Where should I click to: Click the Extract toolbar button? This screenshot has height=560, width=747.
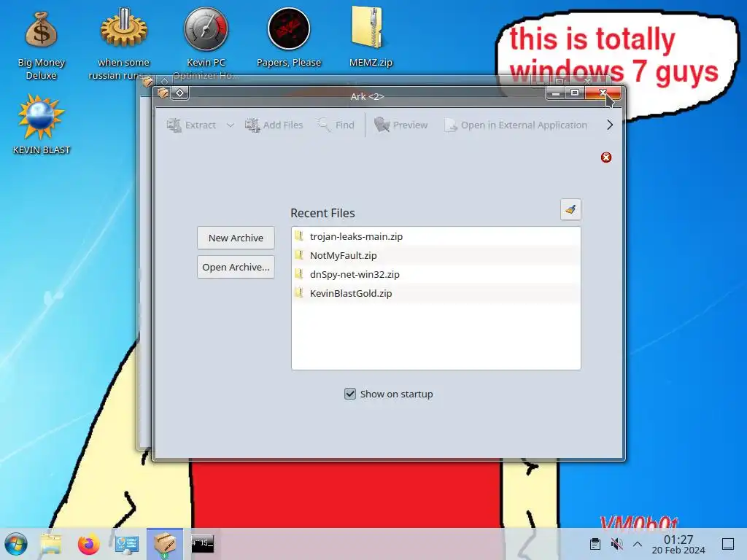(x=191, y=125)
